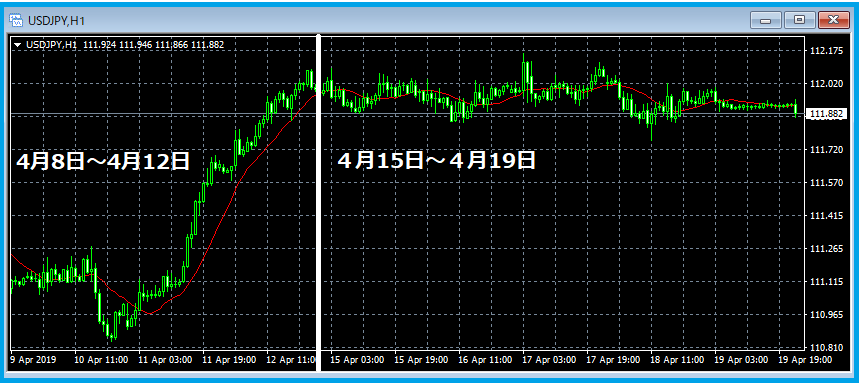Expand the USDJPY,H1 chart header triangle
The width and height of the screenshot is (862, 385).
tap(18, 45)
